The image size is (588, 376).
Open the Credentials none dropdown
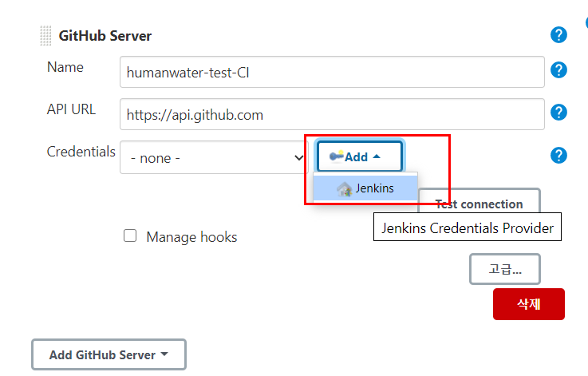click(x=213, y=157)
